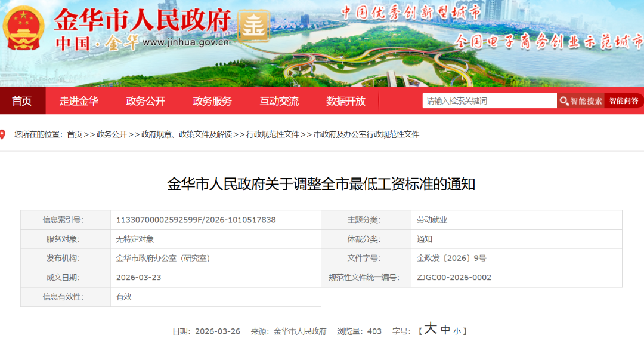Click the golden 金 seal icon
This screenshot has height=338, width=644.
(x=253, y=27)
